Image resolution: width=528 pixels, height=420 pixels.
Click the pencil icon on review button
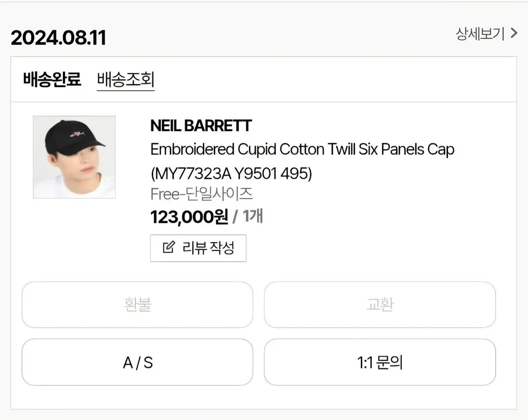click(x=169, y=248)
